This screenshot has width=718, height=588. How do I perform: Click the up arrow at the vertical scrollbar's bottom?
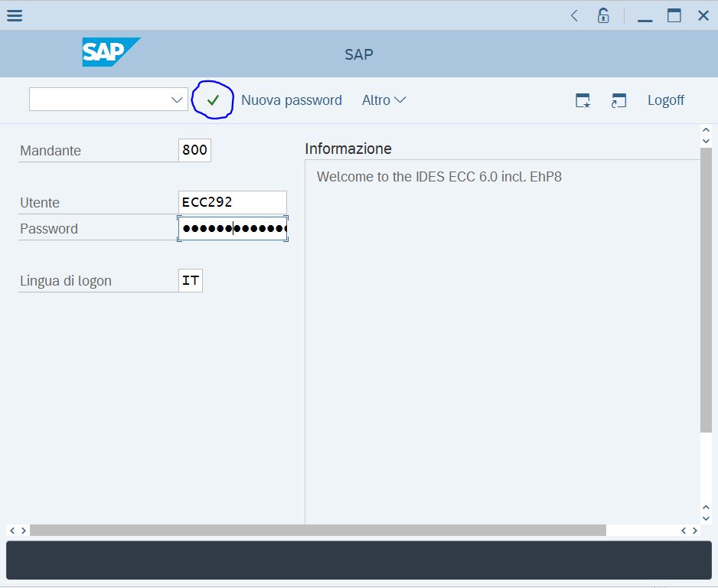pos(706,508)
